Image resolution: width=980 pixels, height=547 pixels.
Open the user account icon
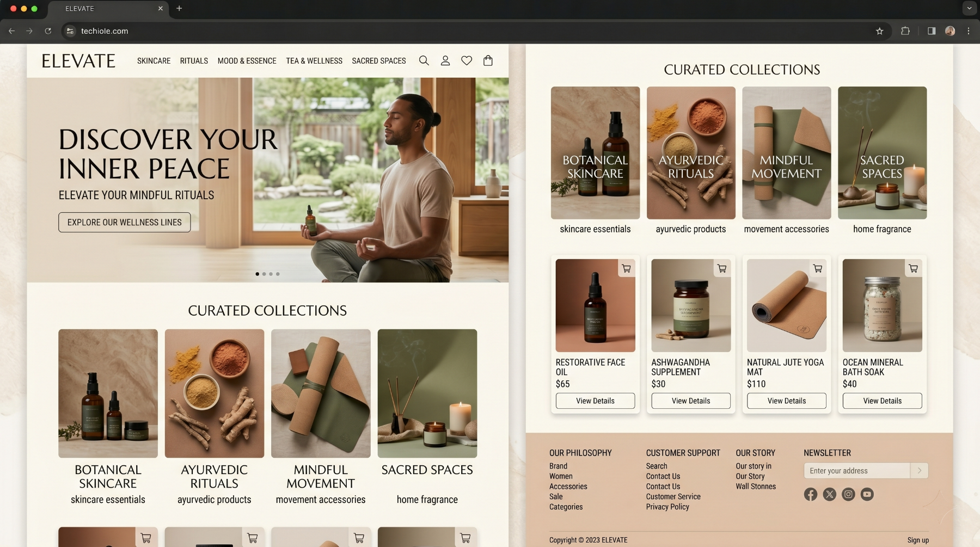point(445,60)
